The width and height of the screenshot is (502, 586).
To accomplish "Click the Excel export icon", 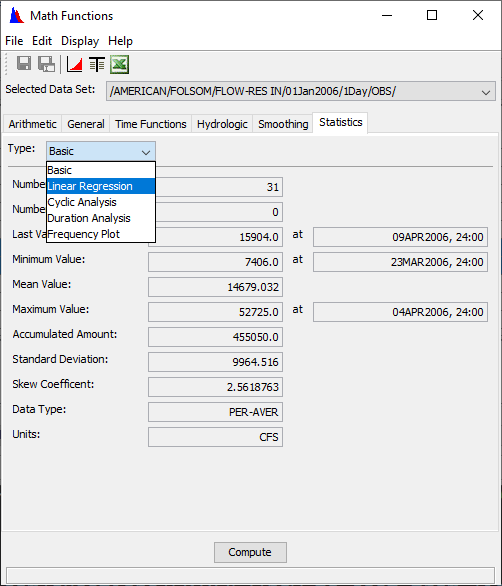I will 120,64.
